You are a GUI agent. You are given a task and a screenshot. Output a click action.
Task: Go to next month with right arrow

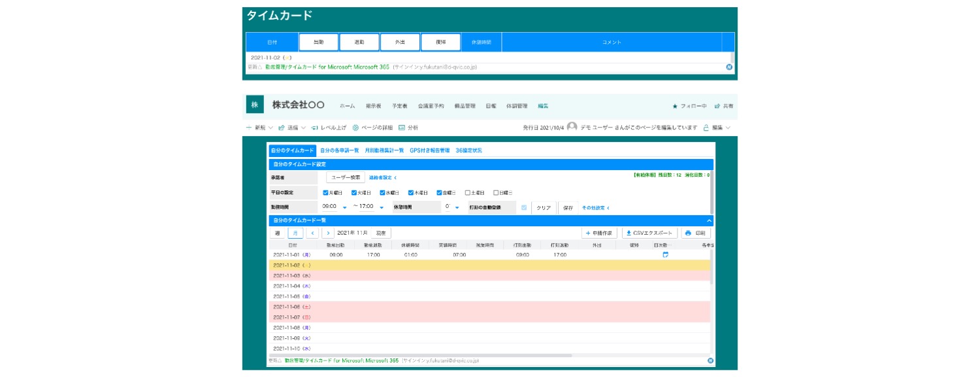click(x=328, y=233)
